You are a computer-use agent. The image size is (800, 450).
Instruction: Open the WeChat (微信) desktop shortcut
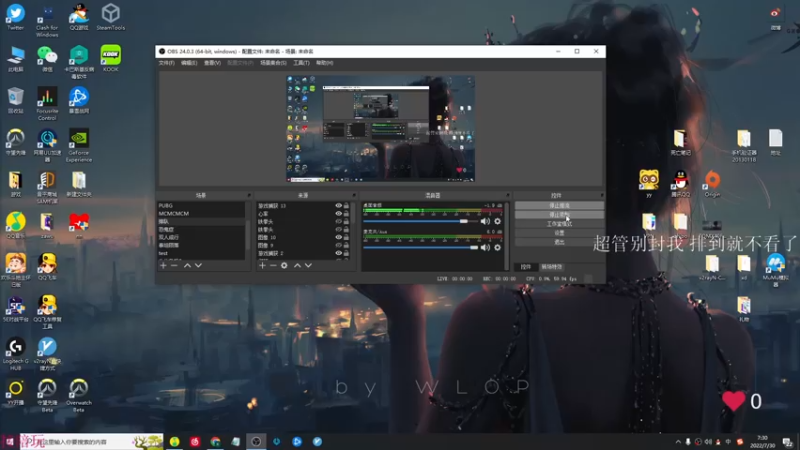tap(47, 58)
